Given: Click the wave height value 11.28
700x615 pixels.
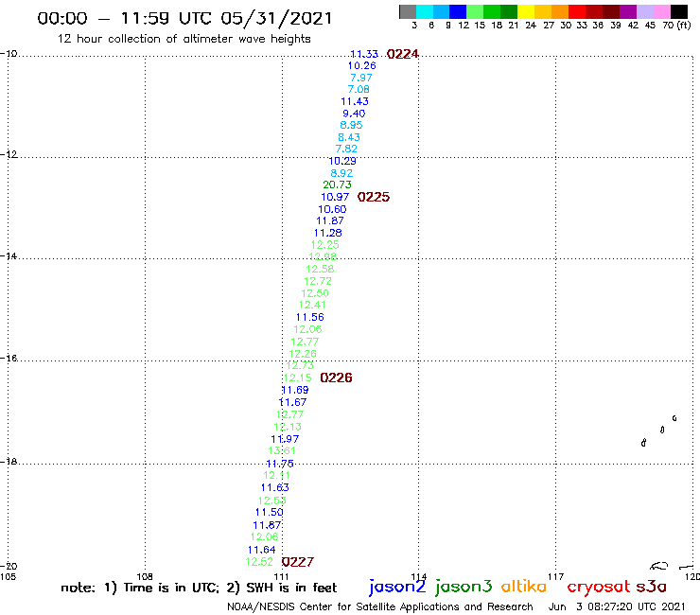Looking at the screenshot, I should pos(327,233).
